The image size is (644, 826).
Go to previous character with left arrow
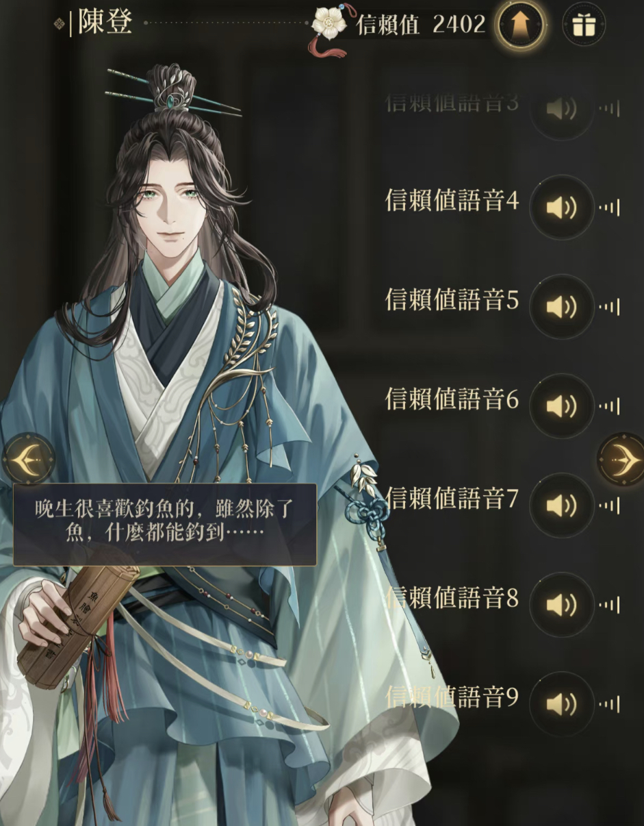pyautogui.click(x=28, y=459)
